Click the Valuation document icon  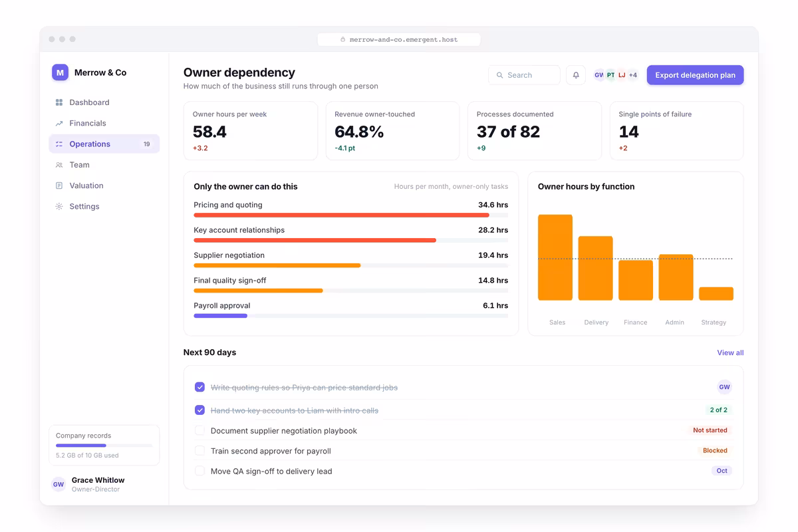59,186
